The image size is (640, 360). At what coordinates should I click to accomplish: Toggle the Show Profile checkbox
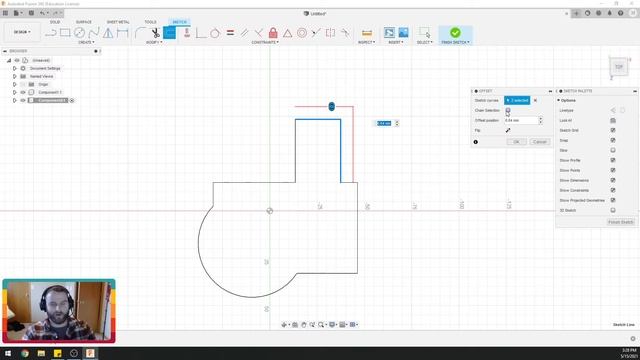[x=613, y=160]
